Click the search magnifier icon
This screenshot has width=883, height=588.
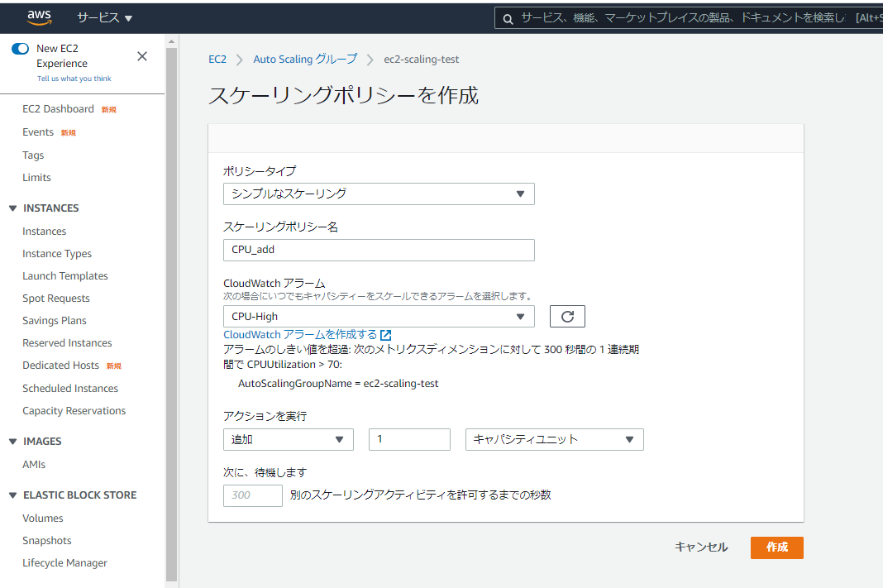pyautogui.click(x=508, y=19)
